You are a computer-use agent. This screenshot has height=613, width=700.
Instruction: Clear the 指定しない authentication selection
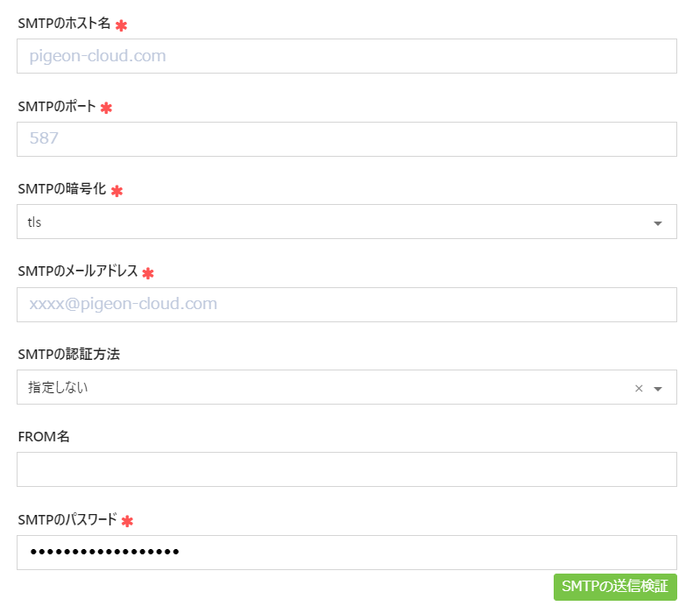pos(639,388)
